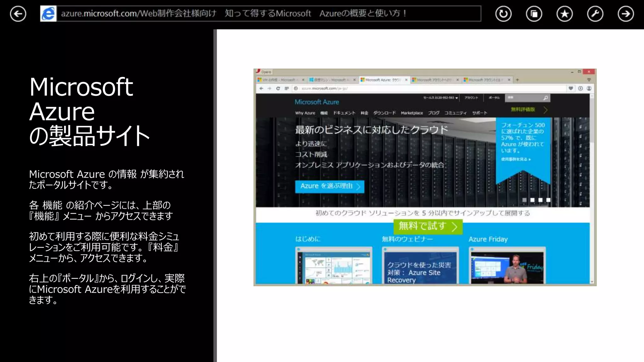Screen dimensions: 644x362
Task: Open the ダウンロード menu item
Action: [385, 113]
